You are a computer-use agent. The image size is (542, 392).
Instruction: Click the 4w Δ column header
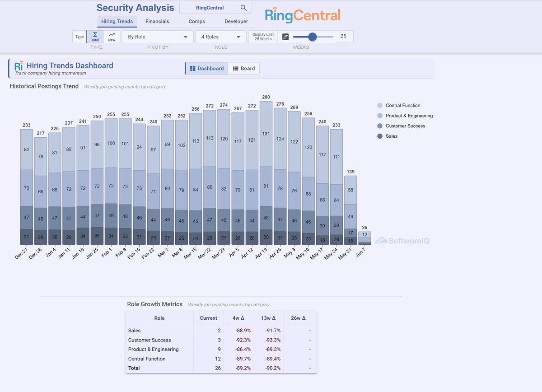[x=238, y=318]
